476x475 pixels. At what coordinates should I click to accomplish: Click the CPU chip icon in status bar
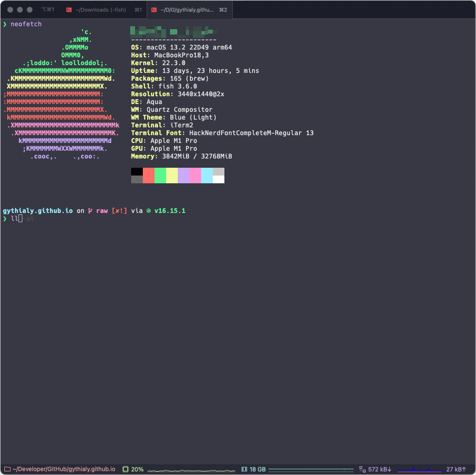[x=125, y=469]
